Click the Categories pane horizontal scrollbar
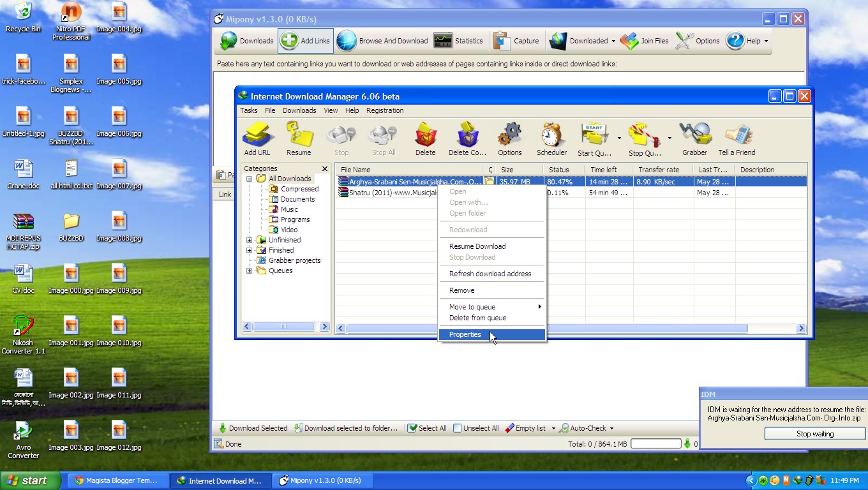 285,327
